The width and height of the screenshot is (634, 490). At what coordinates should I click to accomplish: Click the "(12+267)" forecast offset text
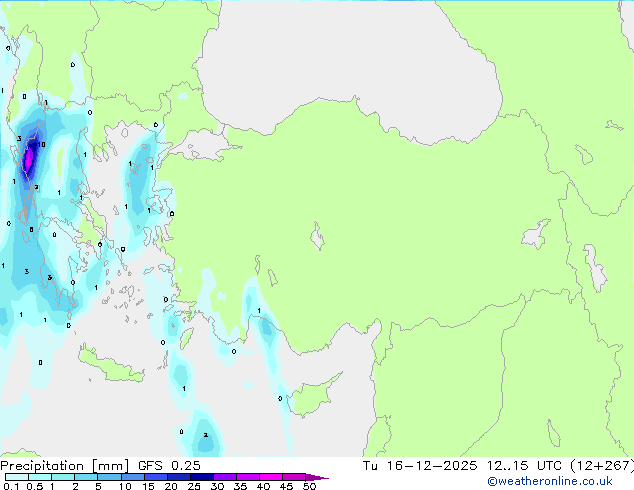pyautogui.click(x=602, y=466)
